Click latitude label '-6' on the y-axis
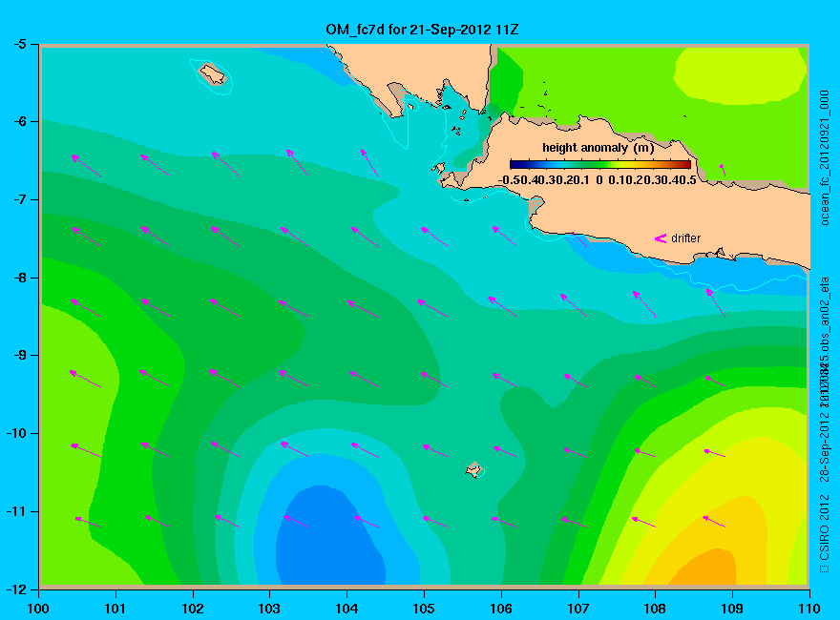 [x=19, y=121]
